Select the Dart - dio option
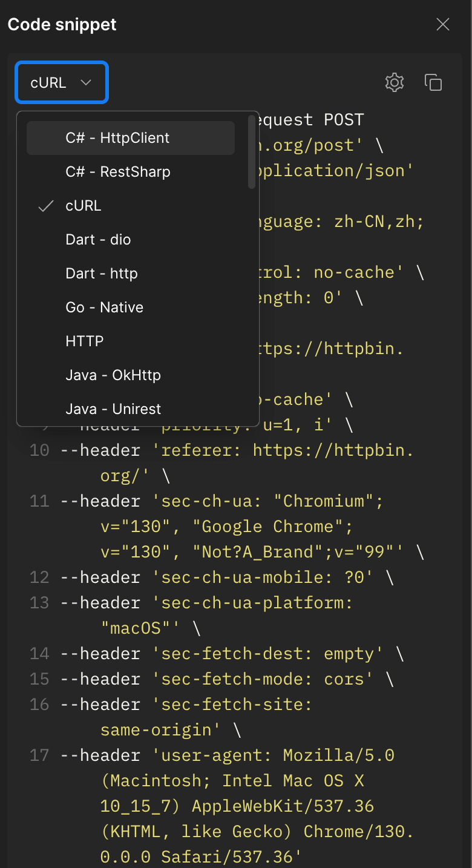The width and height of the screenshot is (472, 868). pos(98,239)
